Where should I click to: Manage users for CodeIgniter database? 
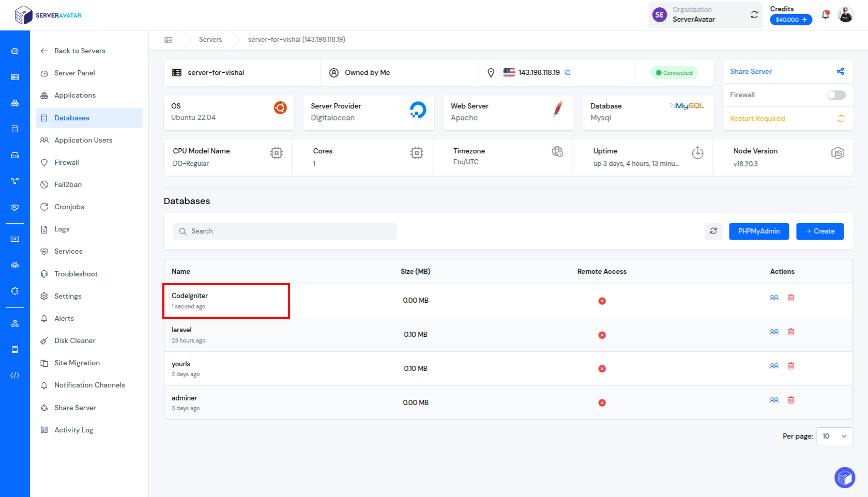click(x=774, y=298)
